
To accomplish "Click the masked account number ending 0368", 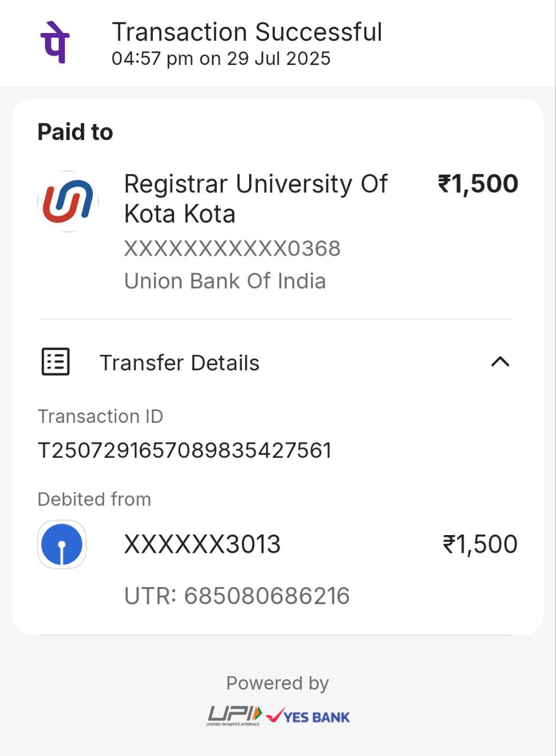I will pyautogui.click(x=232, y=249).
